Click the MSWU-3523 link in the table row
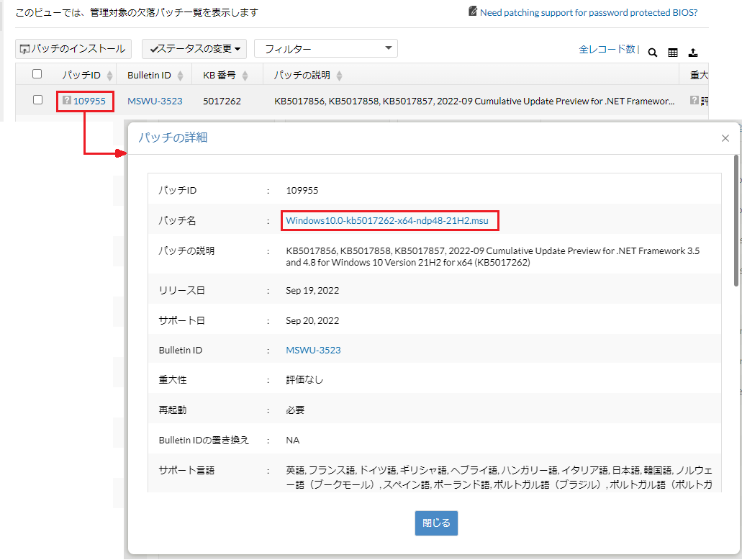The width and height of the screenshot is (742, 560). 155,101
